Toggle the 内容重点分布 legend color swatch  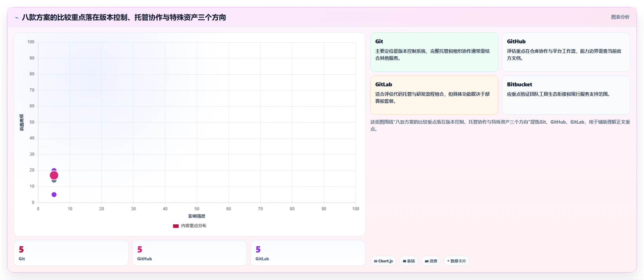(176, 226)
